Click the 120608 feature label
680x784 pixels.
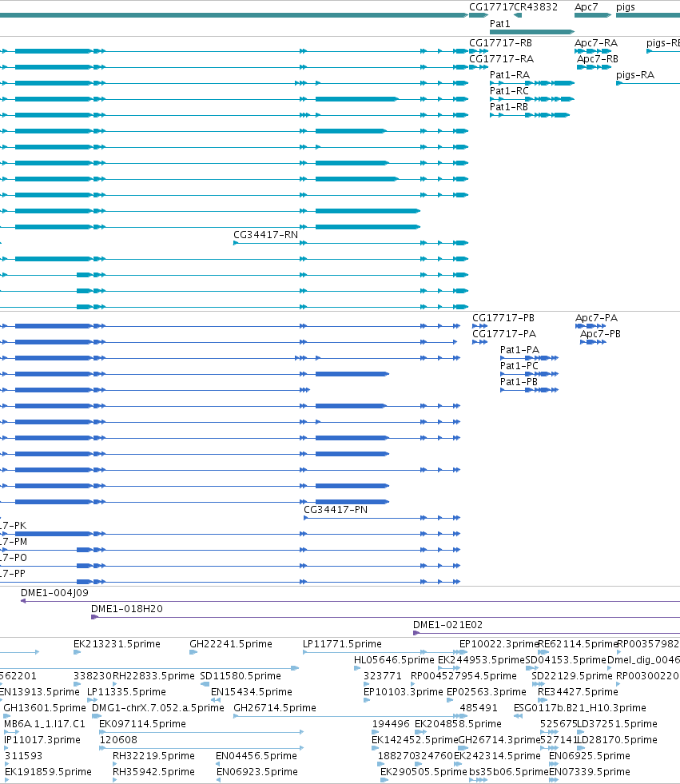(118, 740)
